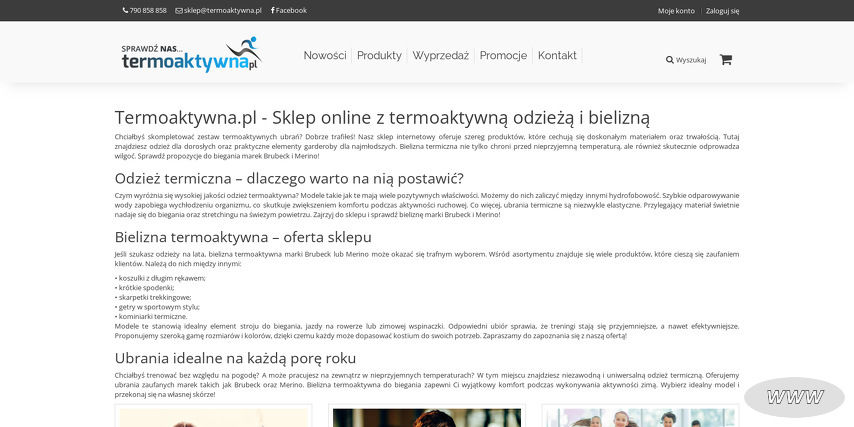The height and width of the screenshot is (427, 854).
Task: Click list item skarpetki trekkingowe
Action: [153, 297]
